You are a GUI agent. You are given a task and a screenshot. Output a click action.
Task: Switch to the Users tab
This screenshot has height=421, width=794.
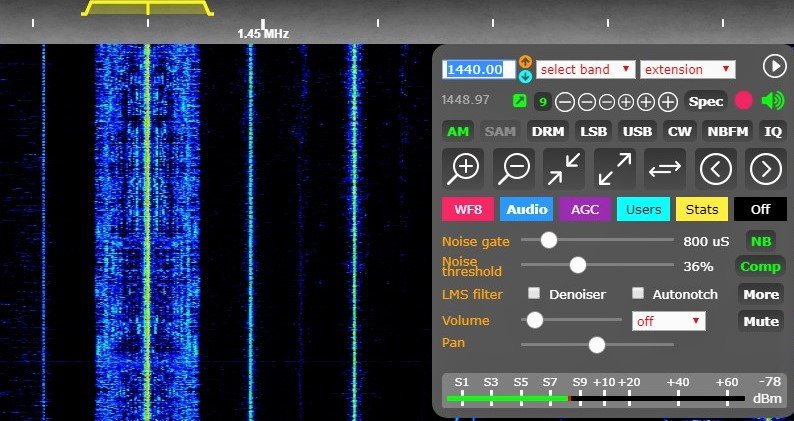[x=643, y=209]
